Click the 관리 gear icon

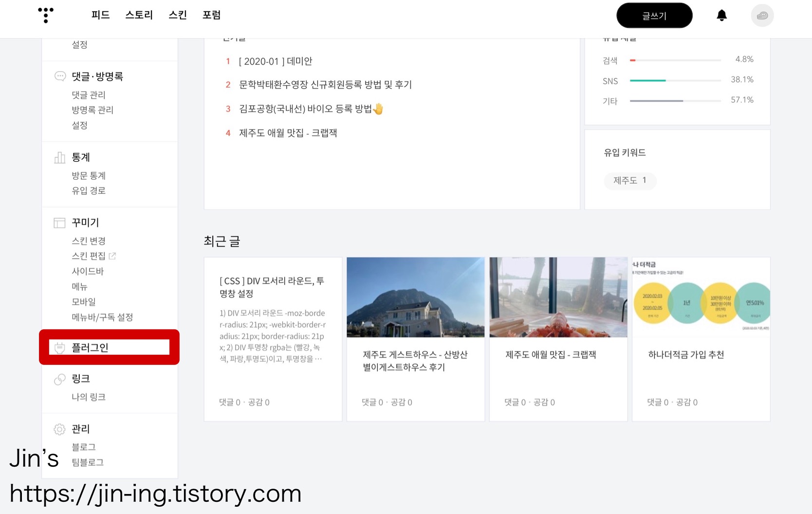[x=60, y=429]
